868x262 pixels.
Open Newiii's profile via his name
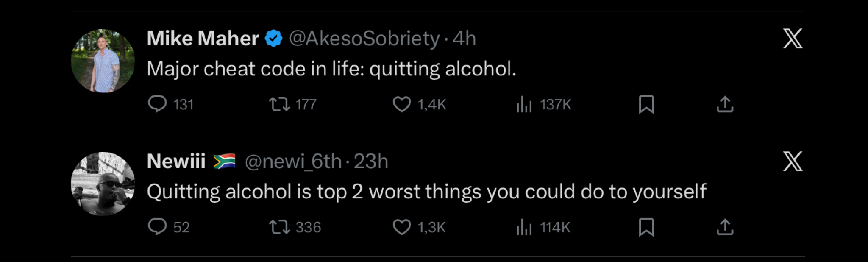[176, 161]
